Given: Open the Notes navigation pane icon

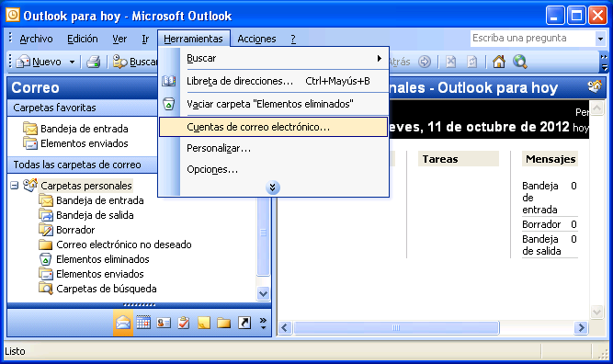Looking at the screenshot, I should pos(204,323).
